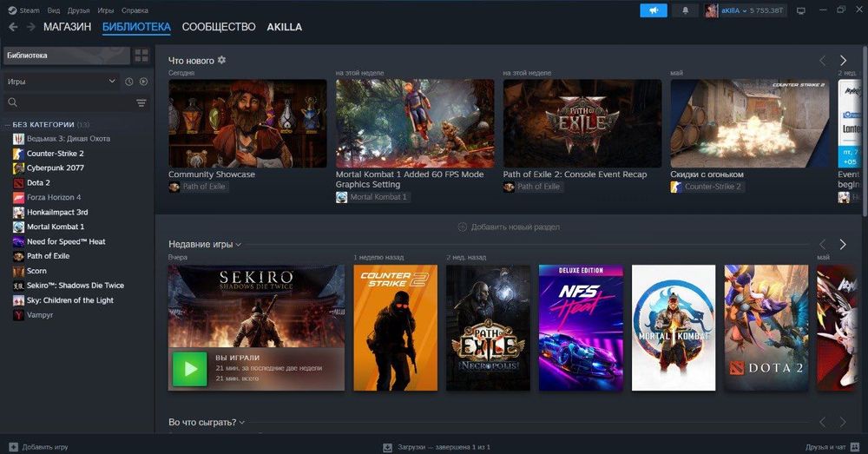Open the NFS Heat Deluxe Edition cover

pyautogui.click(x=581, y=328)
